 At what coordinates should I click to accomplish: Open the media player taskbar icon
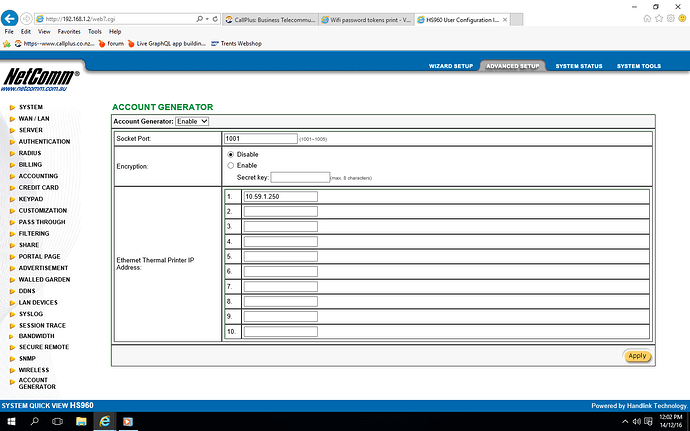click(128, 421)
